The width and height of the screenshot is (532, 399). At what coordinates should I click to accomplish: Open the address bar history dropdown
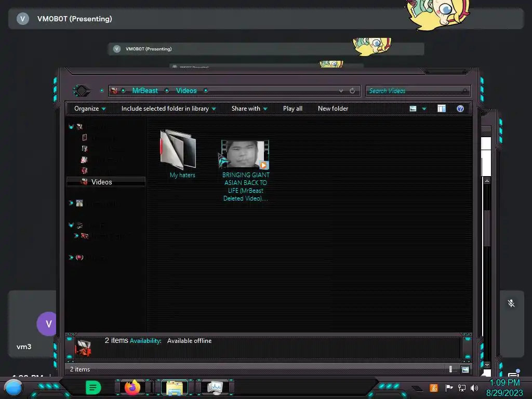(x=341, y=90)
